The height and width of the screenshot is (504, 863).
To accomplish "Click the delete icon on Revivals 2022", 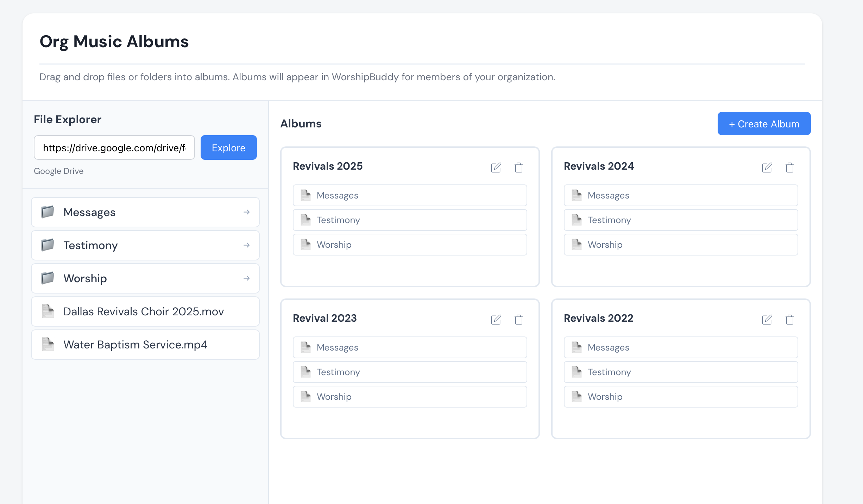I will coord(789,320).
